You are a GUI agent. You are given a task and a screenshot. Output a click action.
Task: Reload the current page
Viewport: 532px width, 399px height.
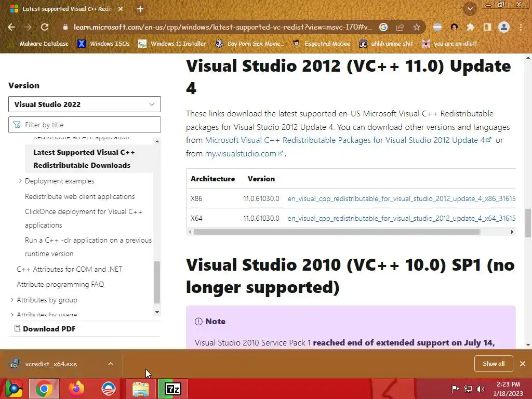45,27
